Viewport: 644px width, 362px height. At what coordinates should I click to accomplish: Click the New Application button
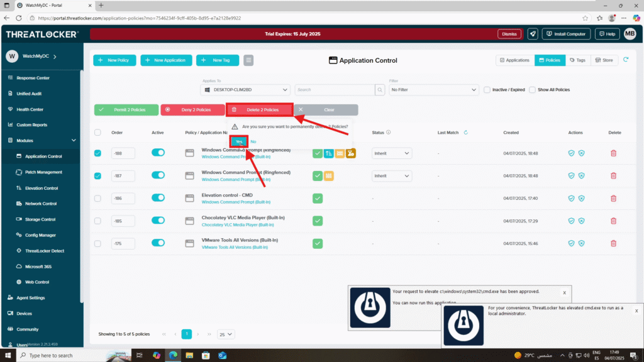coord(166,60)
